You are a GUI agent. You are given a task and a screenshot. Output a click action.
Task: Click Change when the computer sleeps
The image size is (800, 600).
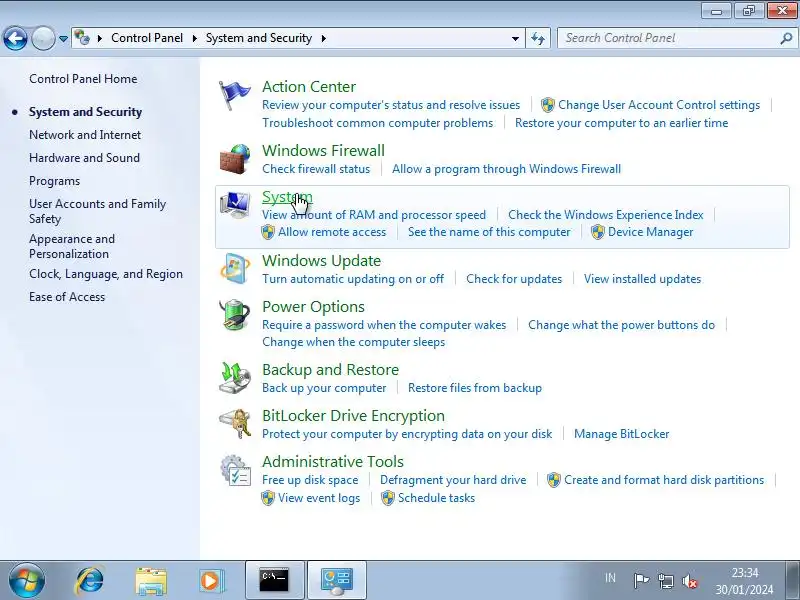tap(354, 342)
